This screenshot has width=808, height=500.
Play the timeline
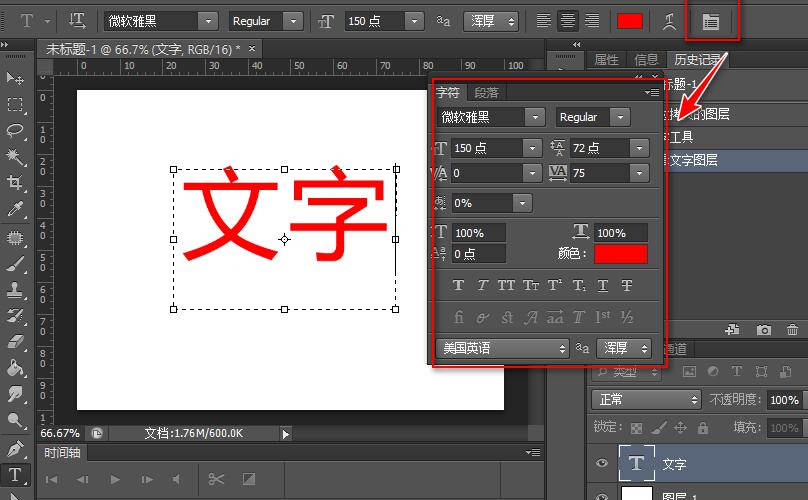(115, 479)
